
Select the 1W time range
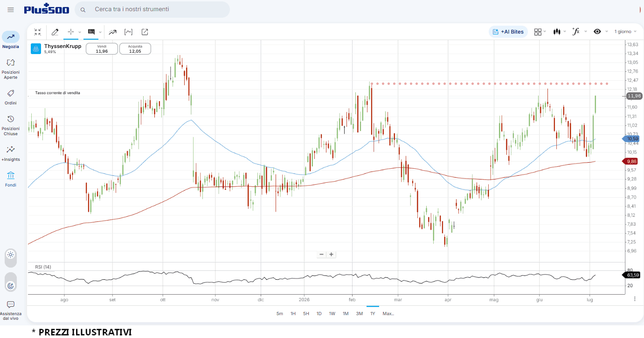(x=332, y=314)
